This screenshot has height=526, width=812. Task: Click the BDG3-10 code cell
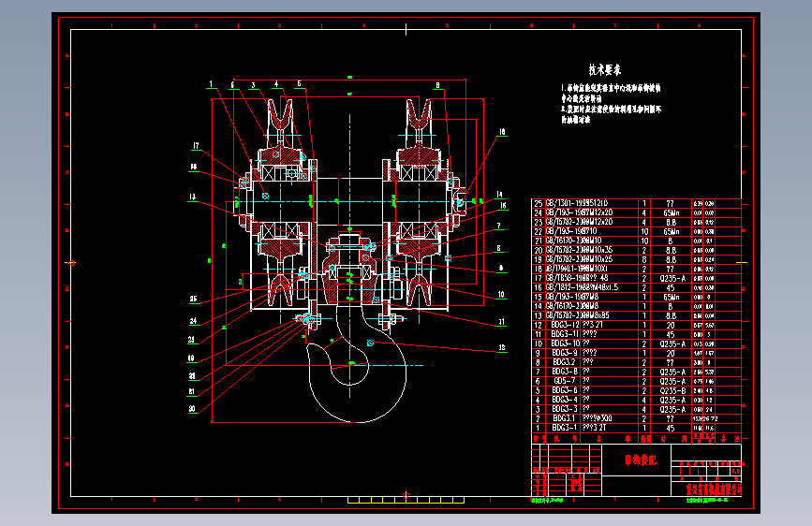click(x=566, y=343)
